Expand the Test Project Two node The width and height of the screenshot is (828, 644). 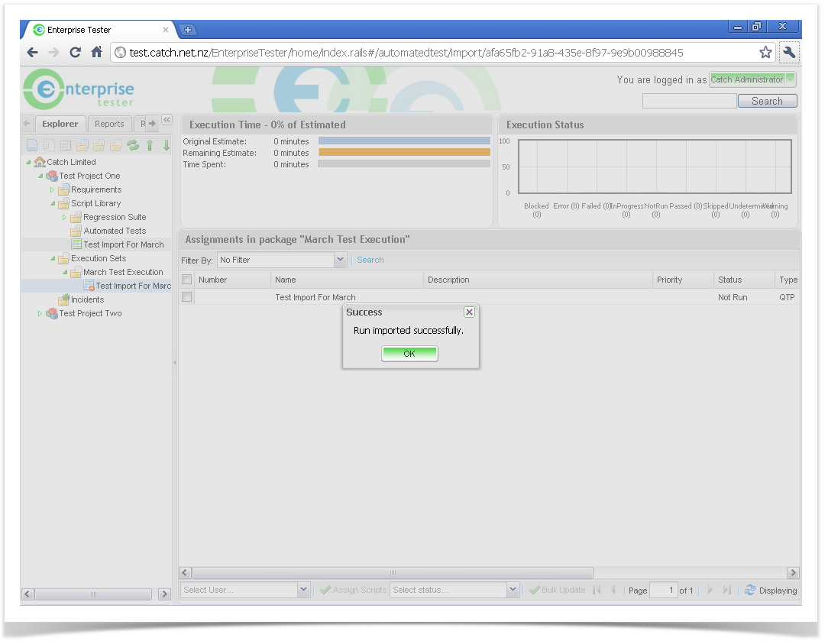(40, 313)
